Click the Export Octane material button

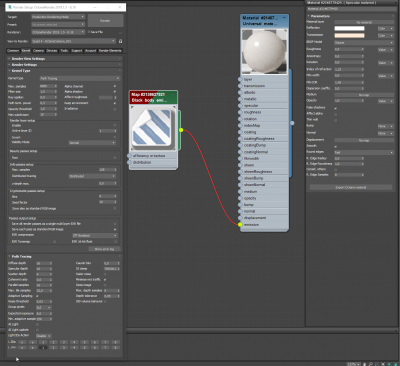pyautogui.click(x=351, y=187)
